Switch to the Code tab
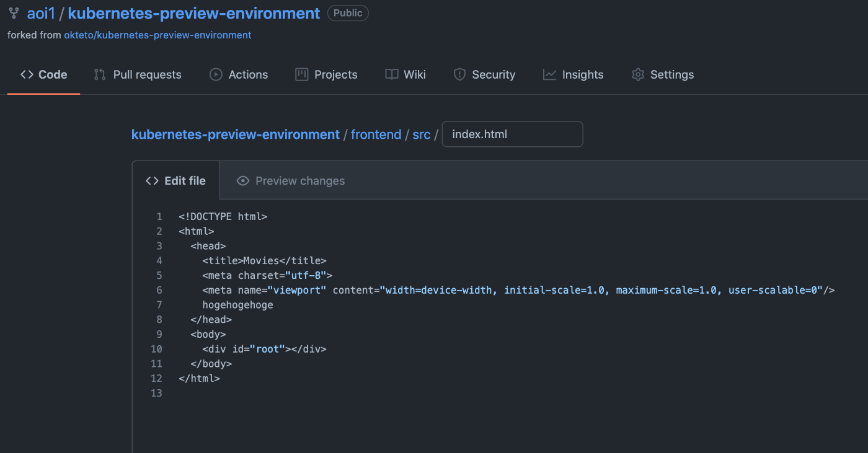 point(43,74)
